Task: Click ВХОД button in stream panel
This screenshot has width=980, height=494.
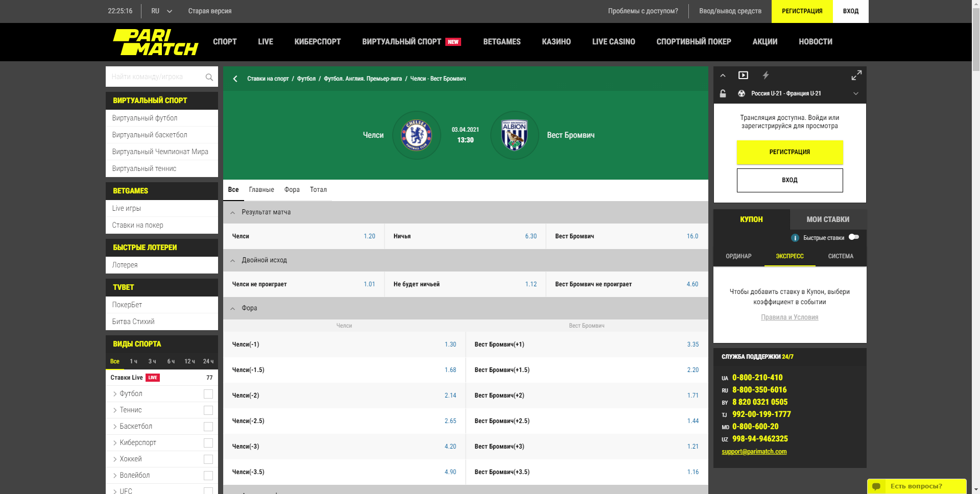Action: (790, 180)
